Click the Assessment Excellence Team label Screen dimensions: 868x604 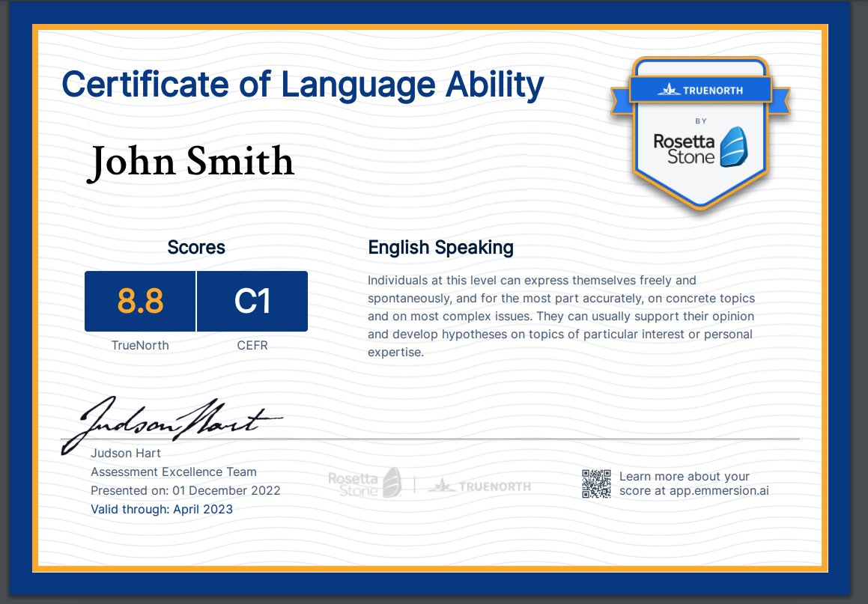tap(173, 472)
